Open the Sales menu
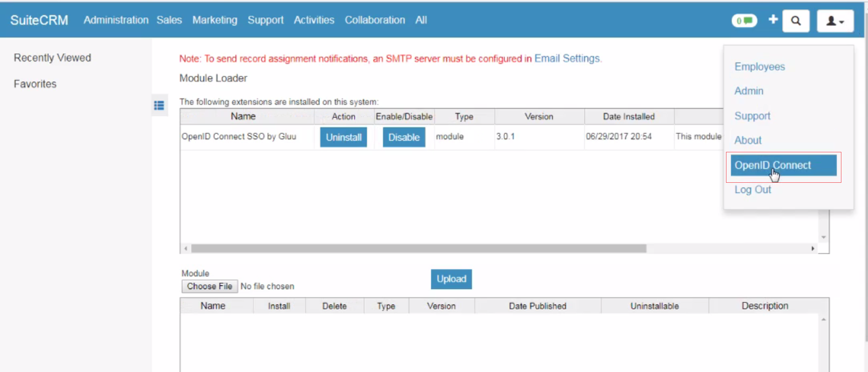The width and height of the screenshot is (868, 372). click(x=169, y=20)
